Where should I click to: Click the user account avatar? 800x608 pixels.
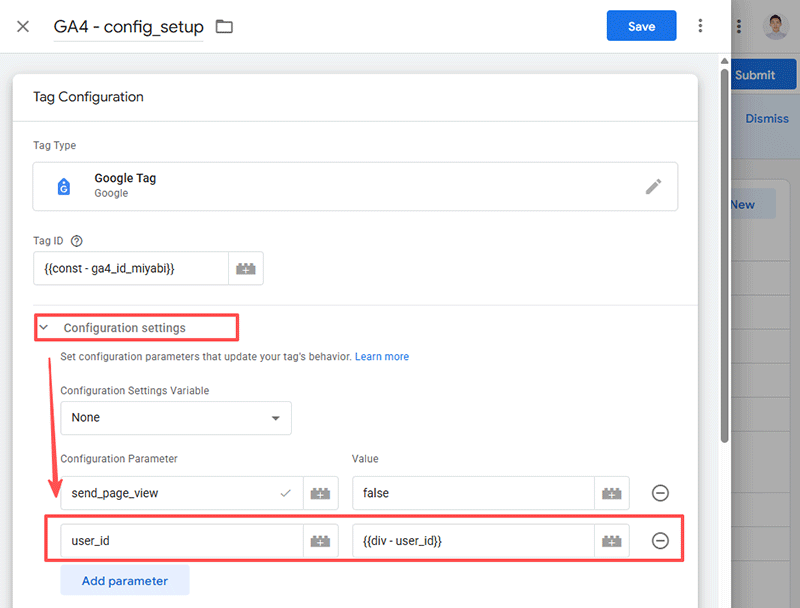776,27
